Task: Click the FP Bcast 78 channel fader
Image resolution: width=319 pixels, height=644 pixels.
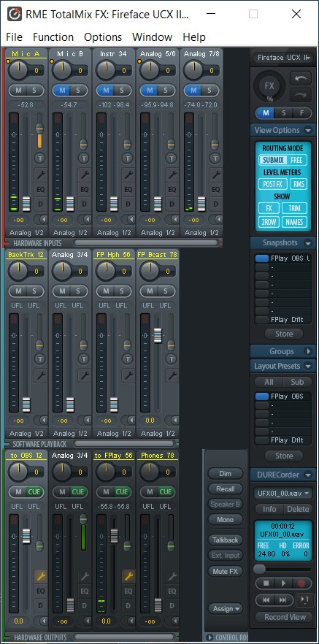Action: [x=158, y=335]
